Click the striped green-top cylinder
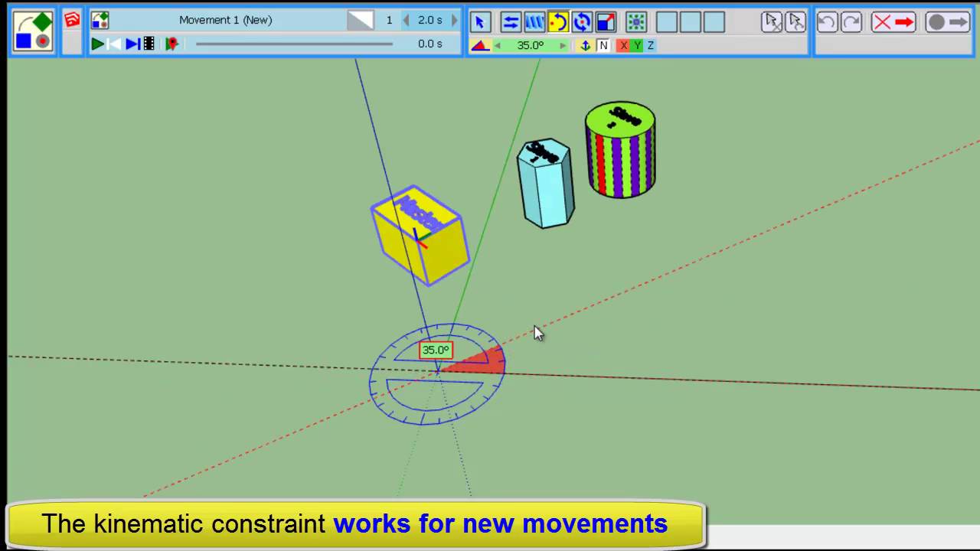This screenshot has height=551, width=980. 620,150
